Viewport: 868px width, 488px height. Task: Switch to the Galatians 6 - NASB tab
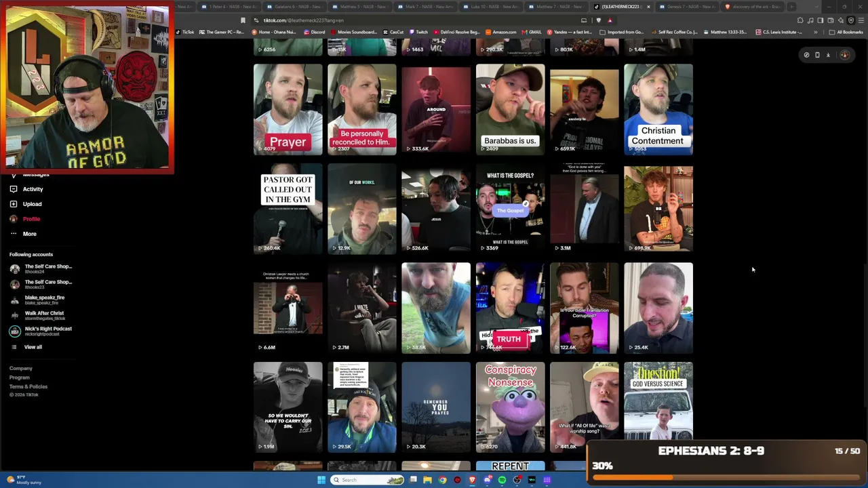(295, 7)
